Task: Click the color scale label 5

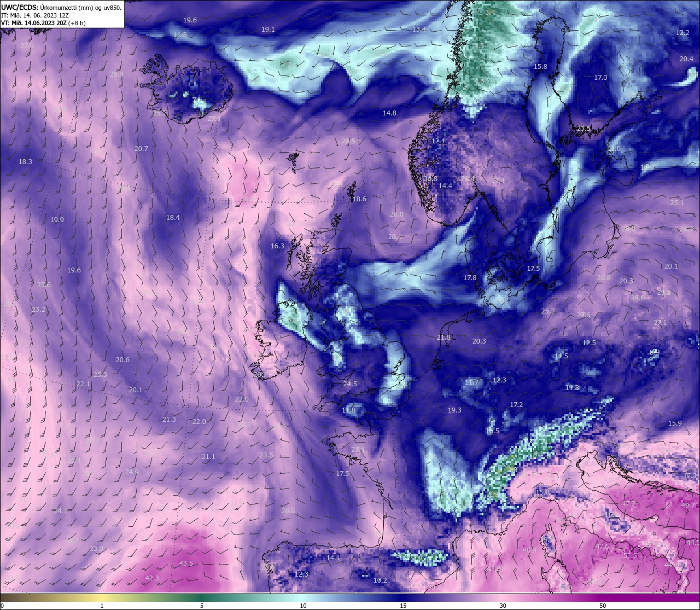Action: 202,606
